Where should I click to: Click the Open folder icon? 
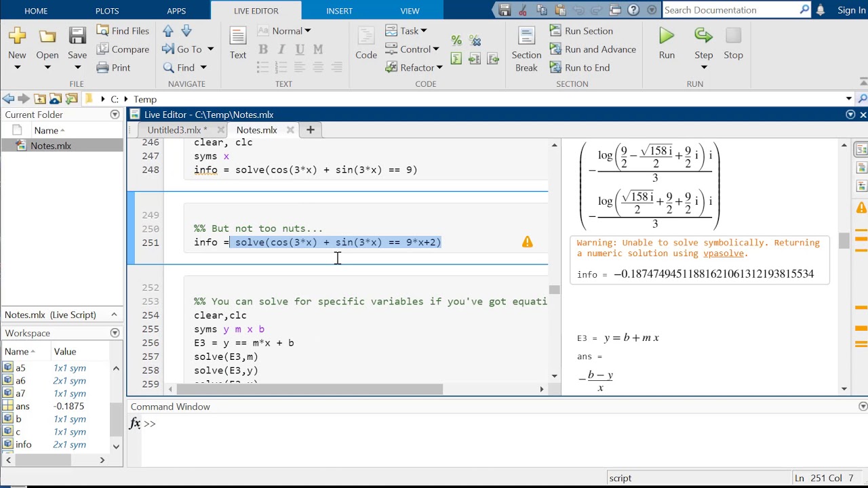click(47, 37)
